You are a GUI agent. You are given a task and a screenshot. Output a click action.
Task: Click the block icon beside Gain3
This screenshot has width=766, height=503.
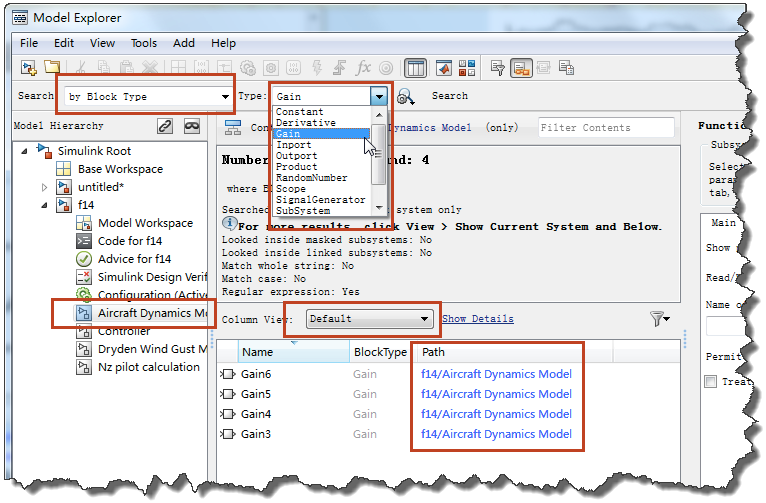coord(228,434)
